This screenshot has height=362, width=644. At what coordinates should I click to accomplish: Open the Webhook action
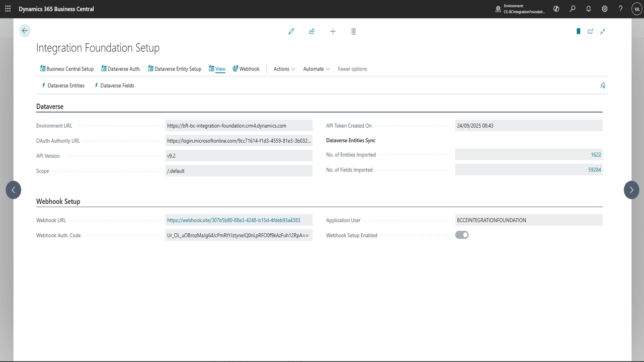pyautogui.click(x=246, y=69)
